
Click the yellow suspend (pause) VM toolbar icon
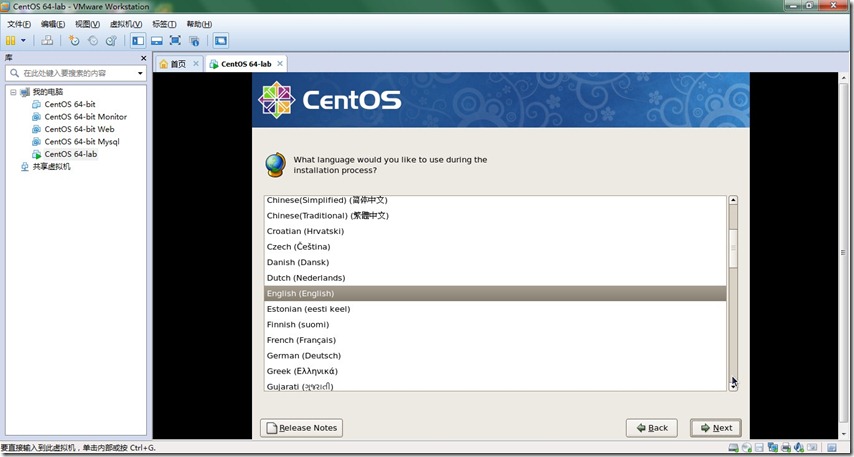10,40
